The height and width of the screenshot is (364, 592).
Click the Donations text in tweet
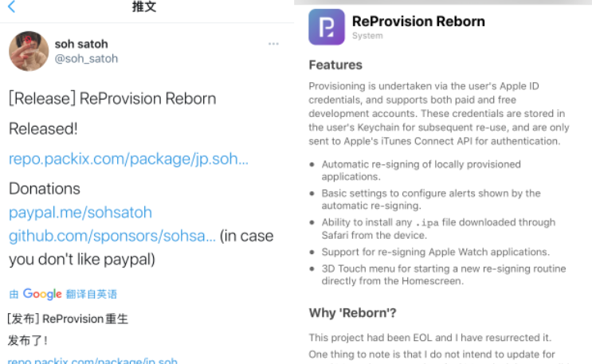point(45,189)
